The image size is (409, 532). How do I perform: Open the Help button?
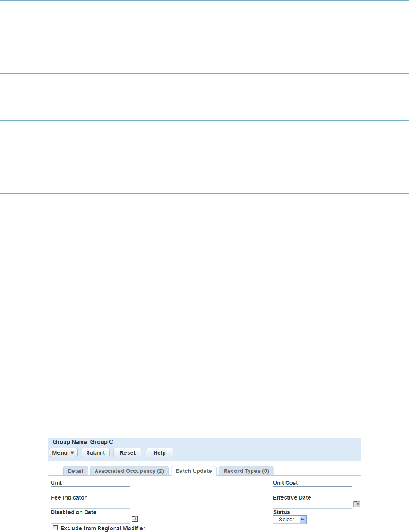coord(160,452)
